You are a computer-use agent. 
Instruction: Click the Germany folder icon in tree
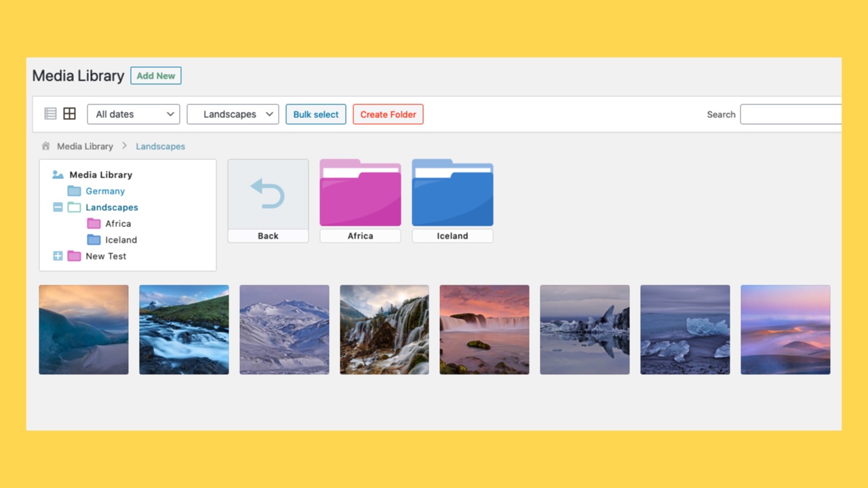[x=74, y=191]
